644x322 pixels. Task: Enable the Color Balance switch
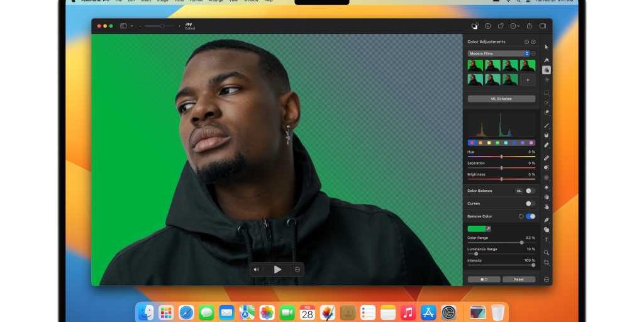point(530,191)
